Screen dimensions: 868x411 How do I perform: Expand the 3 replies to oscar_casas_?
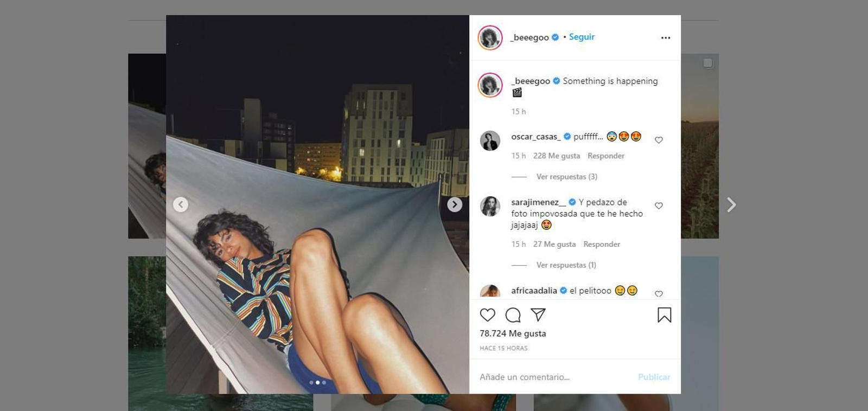click(x=566, y=177)
